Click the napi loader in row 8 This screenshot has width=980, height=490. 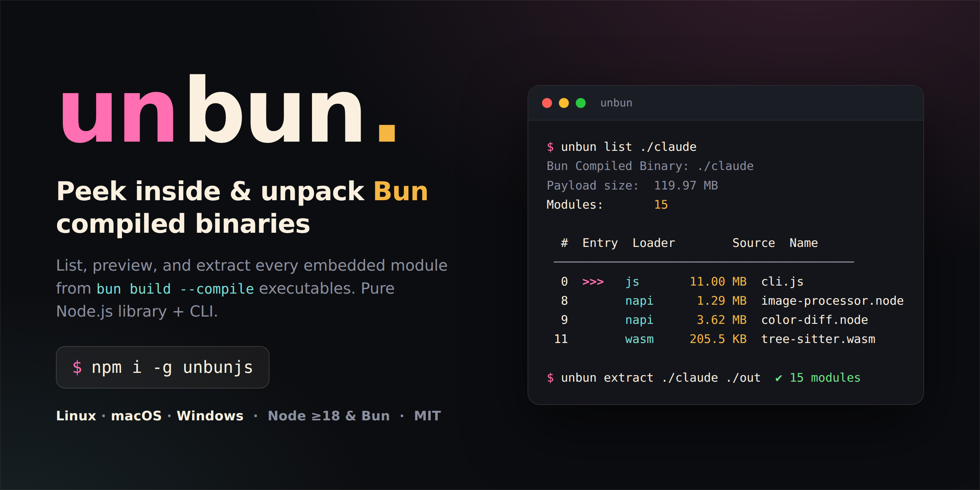pyautogui.click(x=639, y=301)
